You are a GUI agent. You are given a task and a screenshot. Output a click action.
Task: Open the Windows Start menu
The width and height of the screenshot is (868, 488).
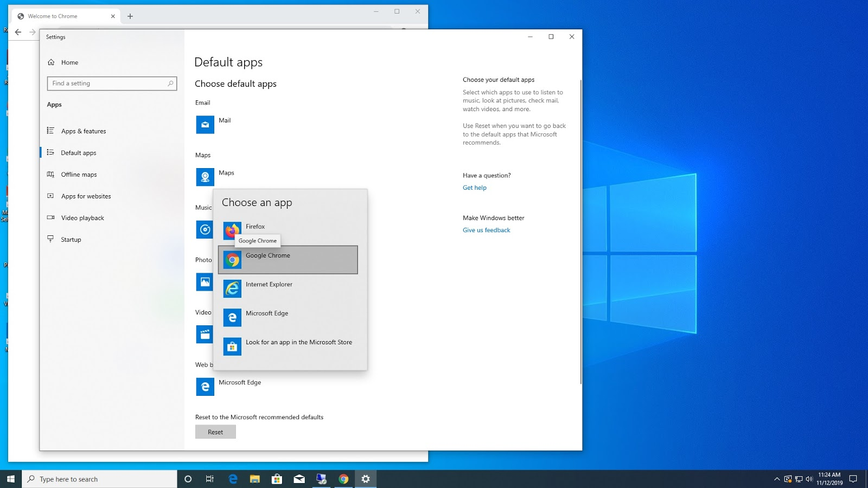coord(11,479)
